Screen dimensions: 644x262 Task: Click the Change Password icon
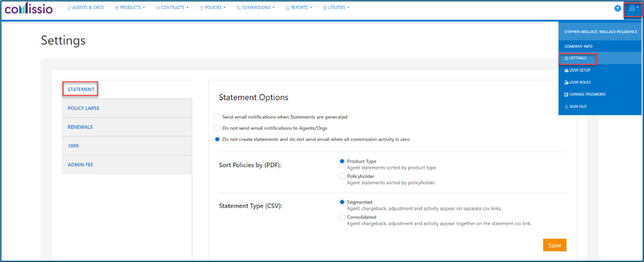pyautogui.click(x=566, y=95)
